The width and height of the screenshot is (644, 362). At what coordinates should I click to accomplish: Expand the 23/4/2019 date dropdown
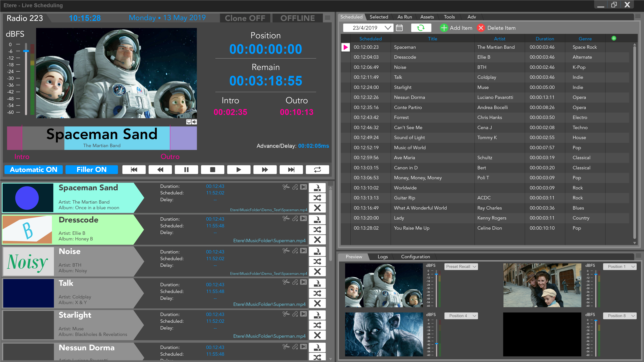pyautogui.click(x=388, y=28)
